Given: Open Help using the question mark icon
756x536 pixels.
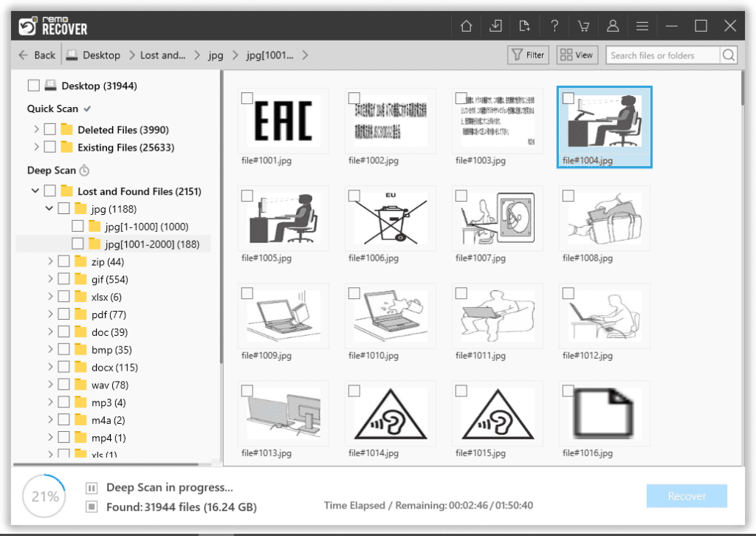Looking at the screenshot, I should click(554, 25).
